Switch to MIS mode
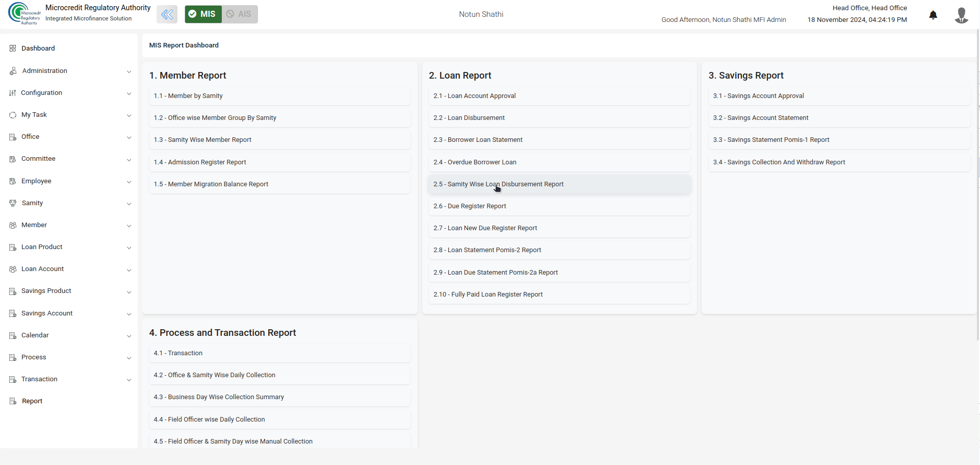The width and height of the screenshot is (980, 465). 203,14
